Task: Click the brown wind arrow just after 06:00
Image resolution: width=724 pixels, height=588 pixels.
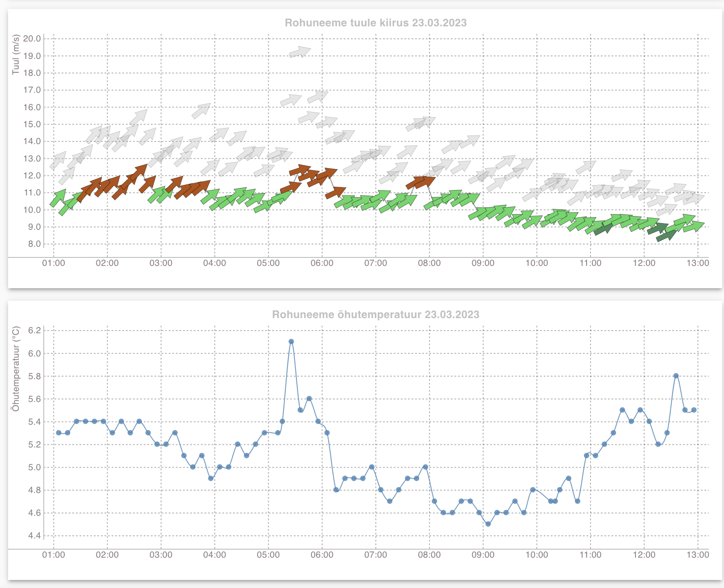Action: click(x=335, y=193)
